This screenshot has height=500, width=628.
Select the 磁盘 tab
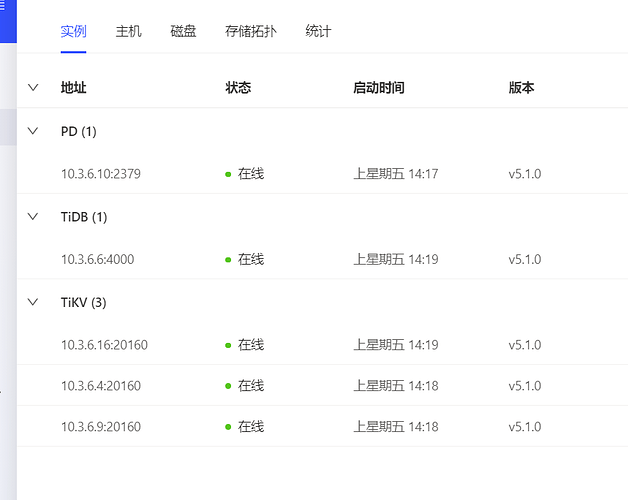(183, 31)
